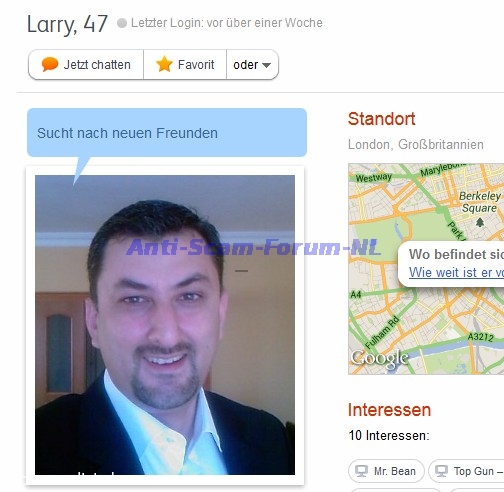Click the London map area near Fulham Rd
Image resolution: width=504 pixels, height=492 pixels.
(382, 332)
